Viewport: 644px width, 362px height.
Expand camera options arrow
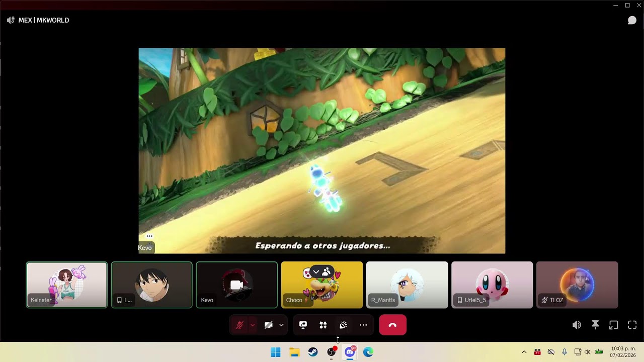(x=281, y=325)
